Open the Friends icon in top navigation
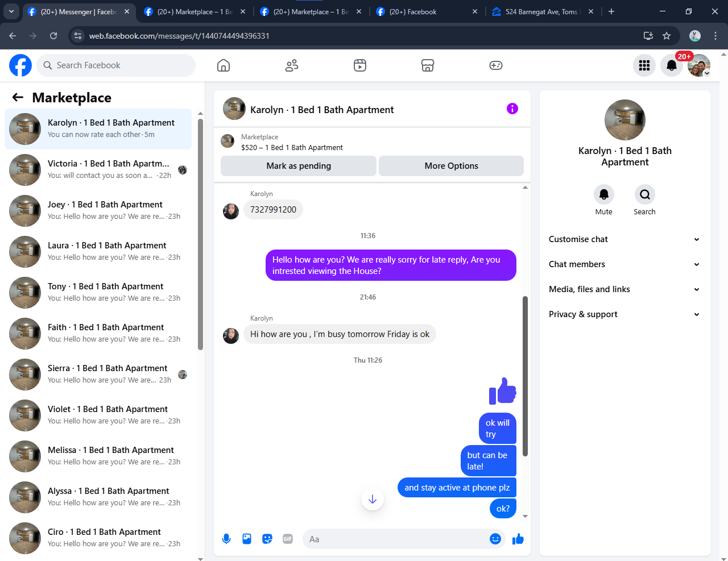 pyautogui.click(x=292, y=65)
